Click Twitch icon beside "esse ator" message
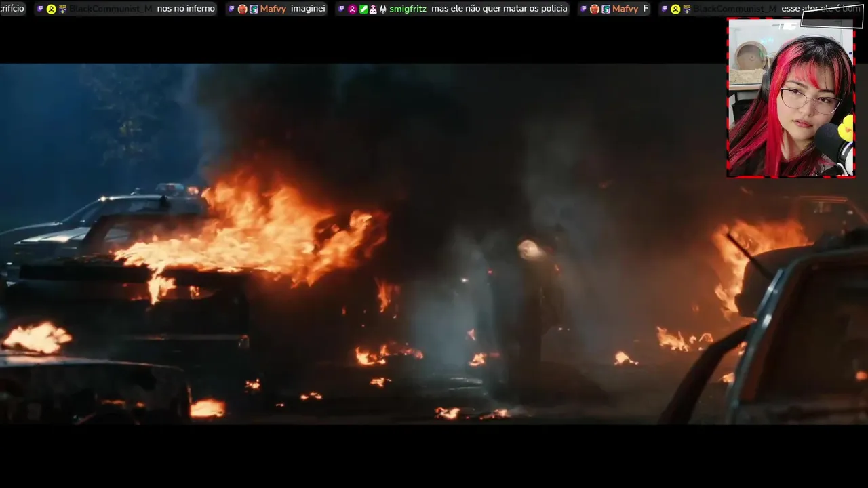Image resolution: width=868 pixels, height=488 pixels. pyautogui.click(x=665, y=9)
